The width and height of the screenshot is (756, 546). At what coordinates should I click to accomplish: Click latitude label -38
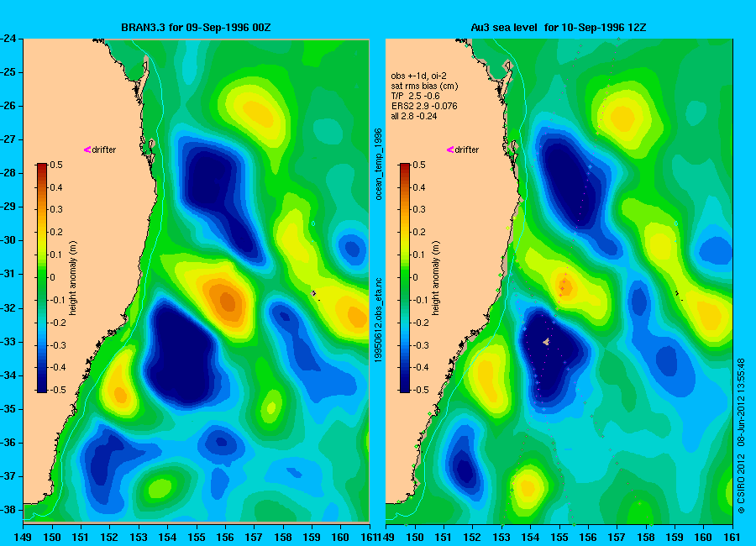pos(8,510)
